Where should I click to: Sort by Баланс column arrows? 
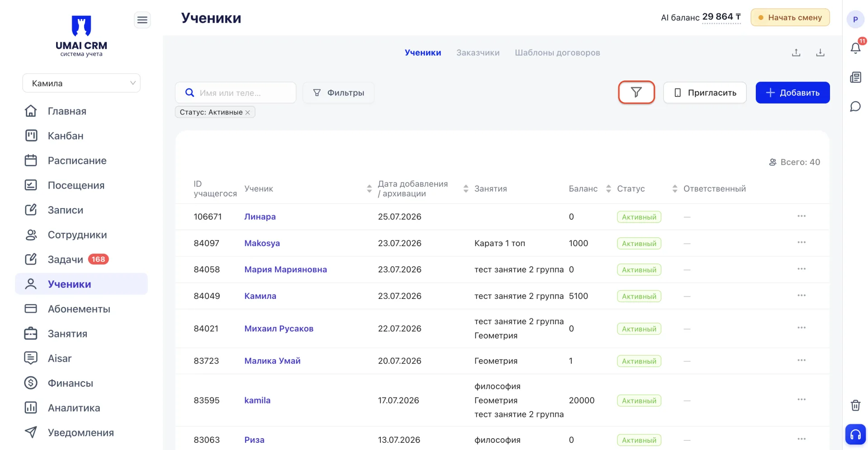coord(608,189)
